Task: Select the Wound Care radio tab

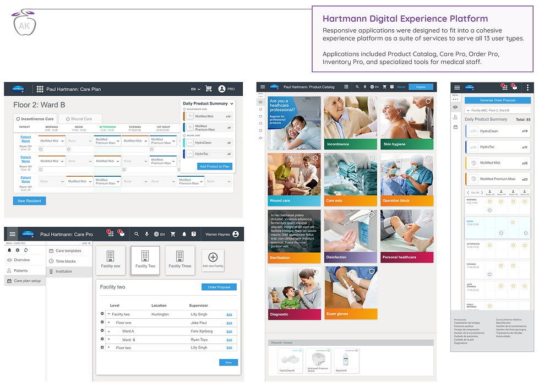Action: [79, 119]
